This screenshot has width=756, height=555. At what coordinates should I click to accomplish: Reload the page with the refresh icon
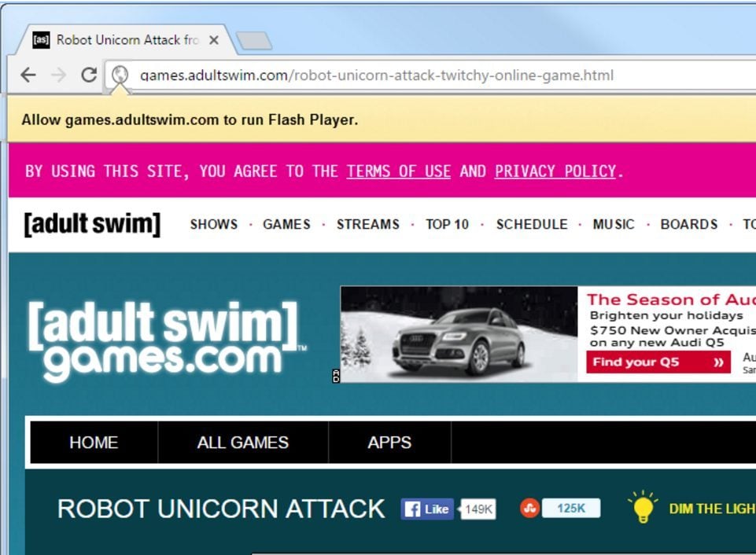tap(89, 75)
